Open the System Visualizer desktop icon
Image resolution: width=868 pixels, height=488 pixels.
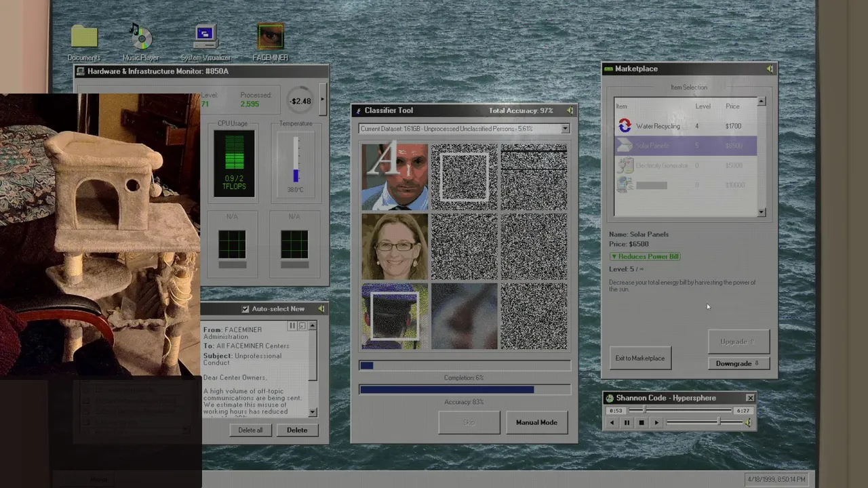click(x=205, y=36)
